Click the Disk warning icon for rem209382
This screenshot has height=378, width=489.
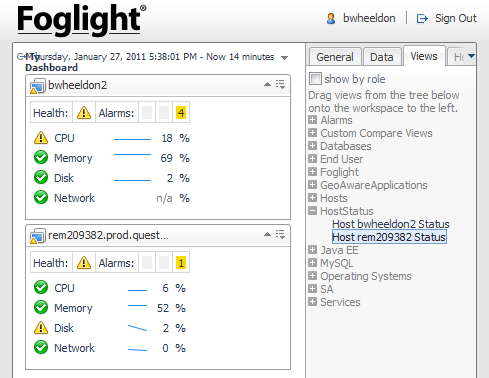click(41, 327)
